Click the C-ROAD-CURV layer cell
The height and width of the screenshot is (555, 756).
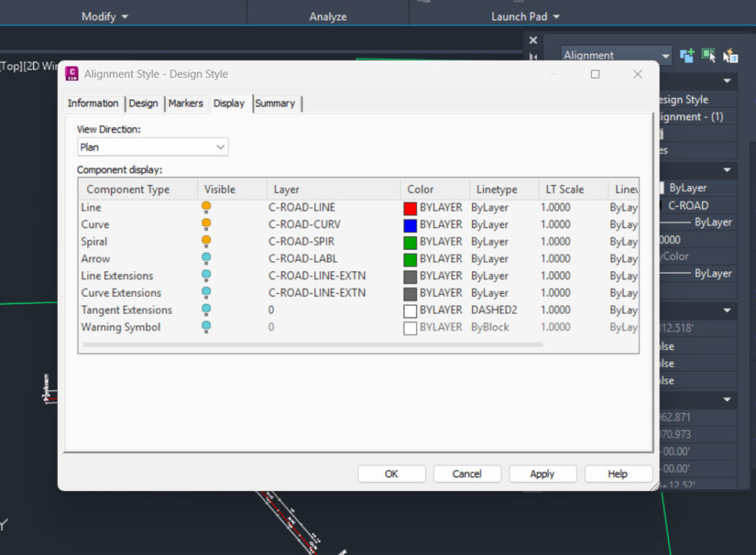coord(304,224)
